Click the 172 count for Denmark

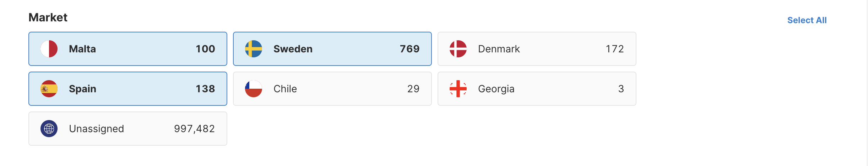point(614,49)
